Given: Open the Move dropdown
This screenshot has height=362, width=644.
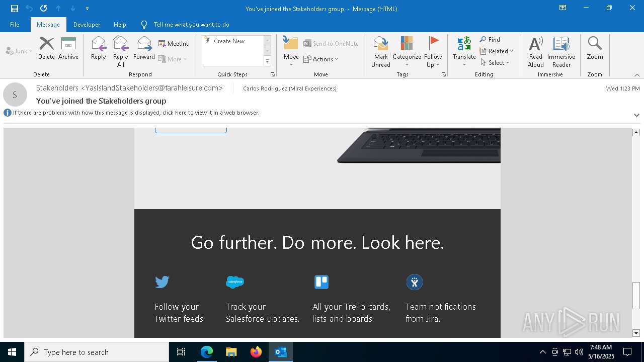Looking at the screenshot, I should tap(291, 51).
